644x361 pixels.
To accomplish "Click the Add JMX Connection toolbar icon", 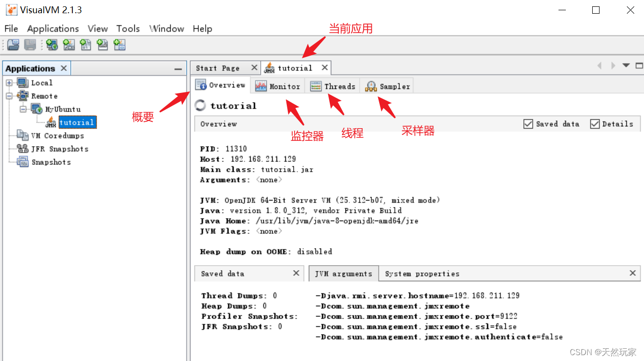I will pyautogui.click(x=69, y=45).
